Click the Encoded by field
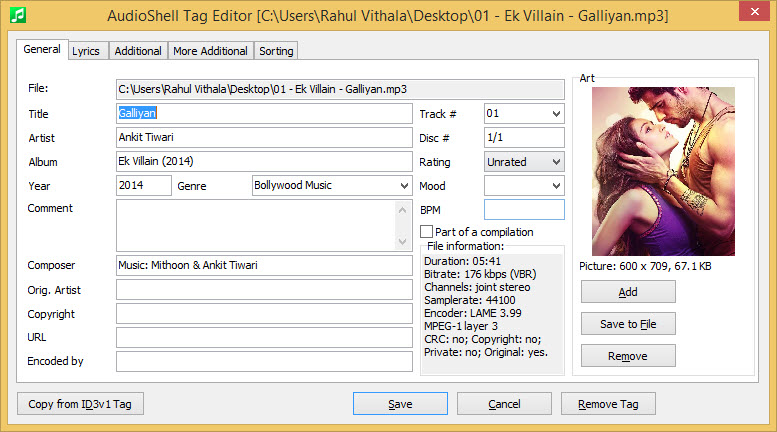The image size is (777, 432). pos(264,361)
